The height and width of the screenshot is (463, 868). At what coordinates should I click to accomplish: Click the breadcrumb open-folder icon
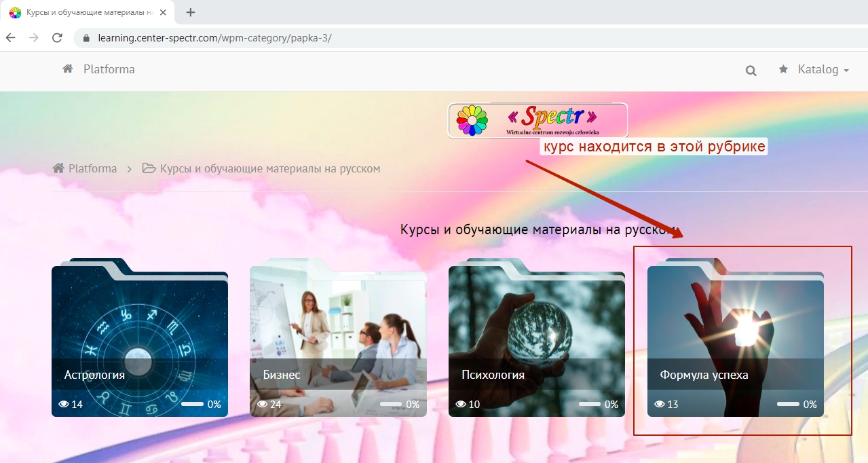(149, 168)
